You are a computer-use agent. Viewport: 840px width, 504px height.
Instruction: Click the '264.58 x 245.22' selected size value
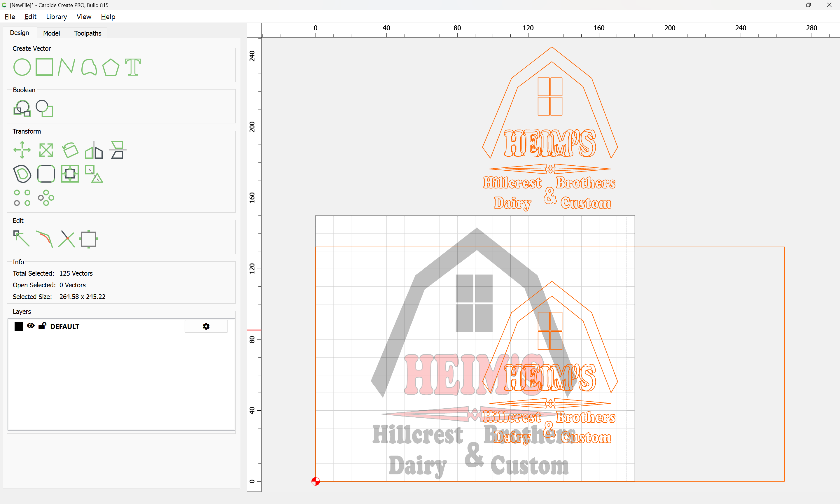click(83, 297)
